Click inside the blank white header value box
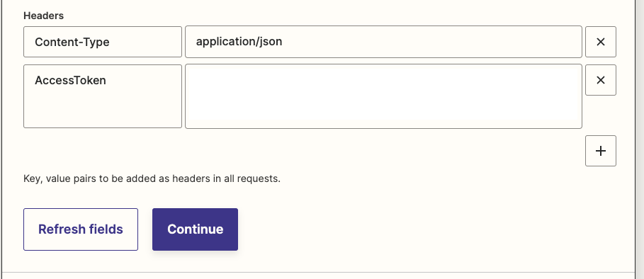This screenshot has width=644, height=279. 383,96
